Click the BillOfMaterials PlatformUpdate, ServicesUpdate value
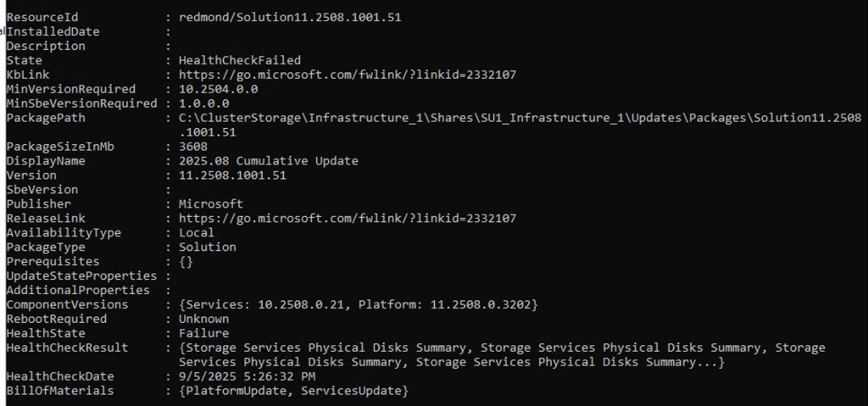Viewport: 868px width, 406px height. [293, 391]
